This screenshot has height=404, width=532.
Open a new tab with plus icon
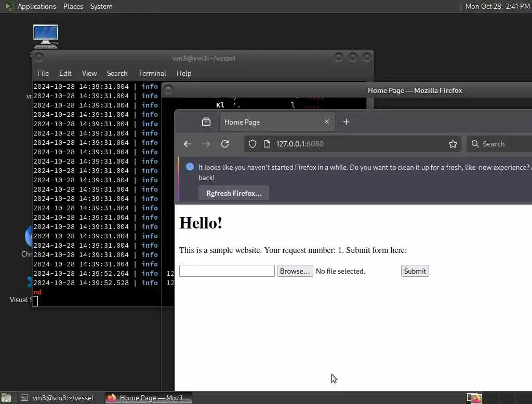346,122
